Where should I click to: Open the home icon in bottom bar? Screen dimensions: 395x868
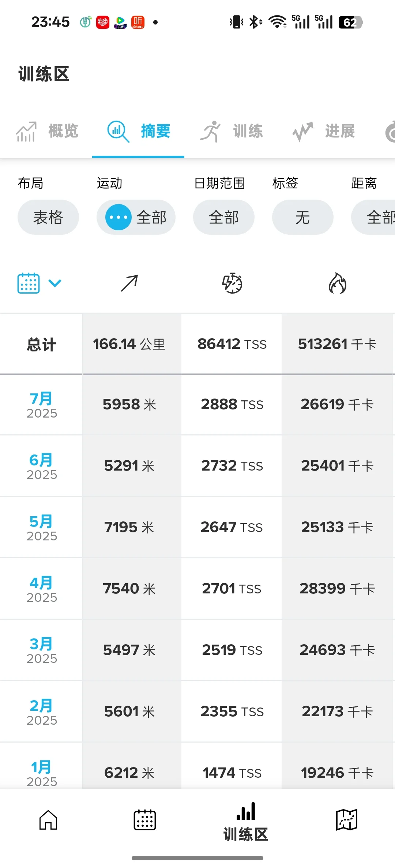pos(48,820)
